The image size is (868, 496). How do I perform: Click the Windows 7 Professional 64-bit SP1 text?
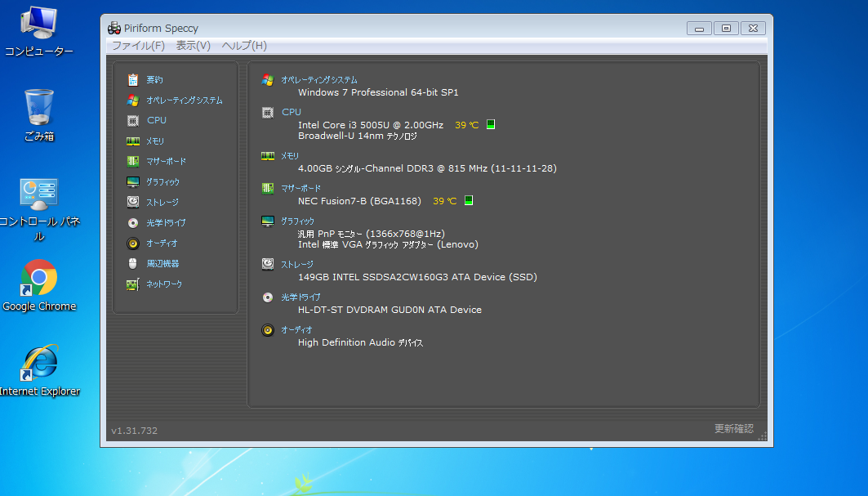[x=378, y=92]
